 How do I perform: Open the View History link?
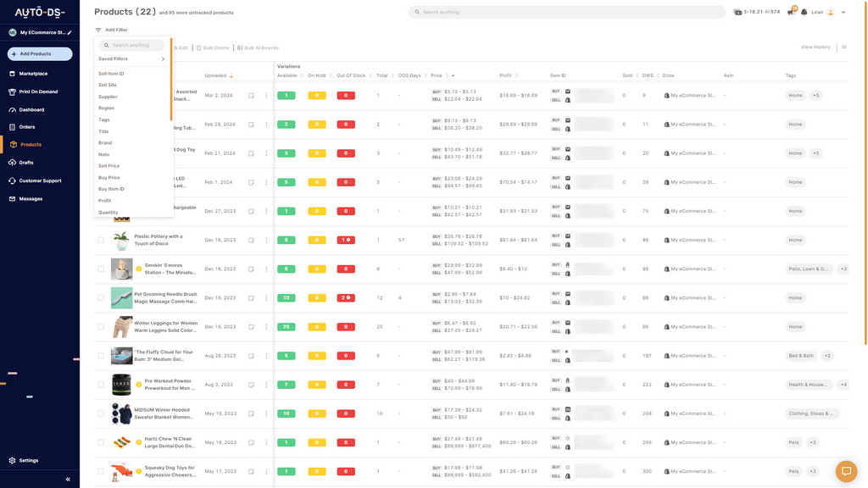pyautogui.click(x=815, y=47)
